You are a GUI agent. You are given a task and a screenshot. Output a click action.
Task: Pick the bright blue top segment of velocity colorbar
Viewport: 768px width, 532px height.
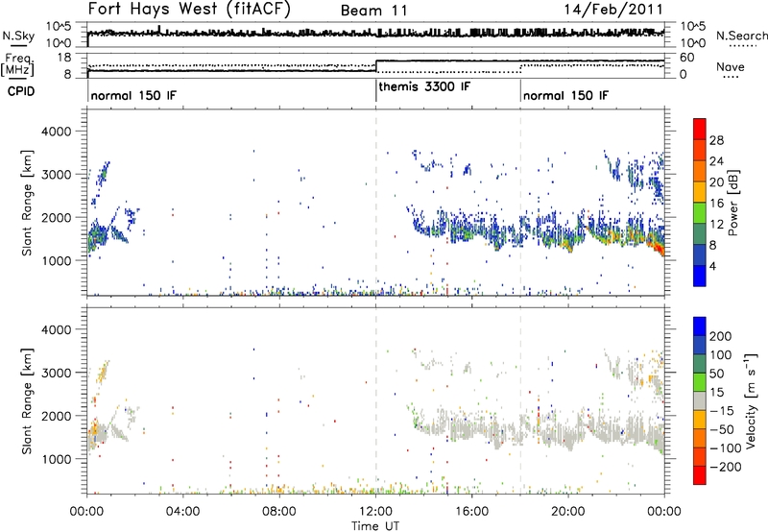coord(700,326)
